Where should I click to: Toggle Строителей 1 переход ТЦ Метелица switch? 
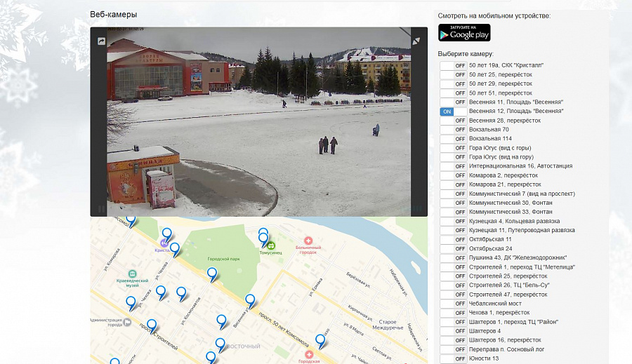[x=454, y=267]
